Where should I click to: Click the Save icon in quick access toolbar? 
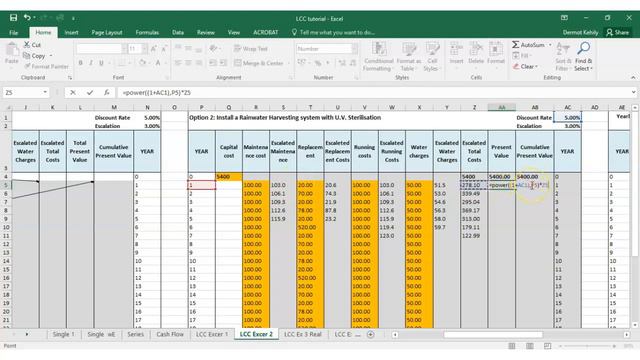pyautogui.click(x=13, y=18)
